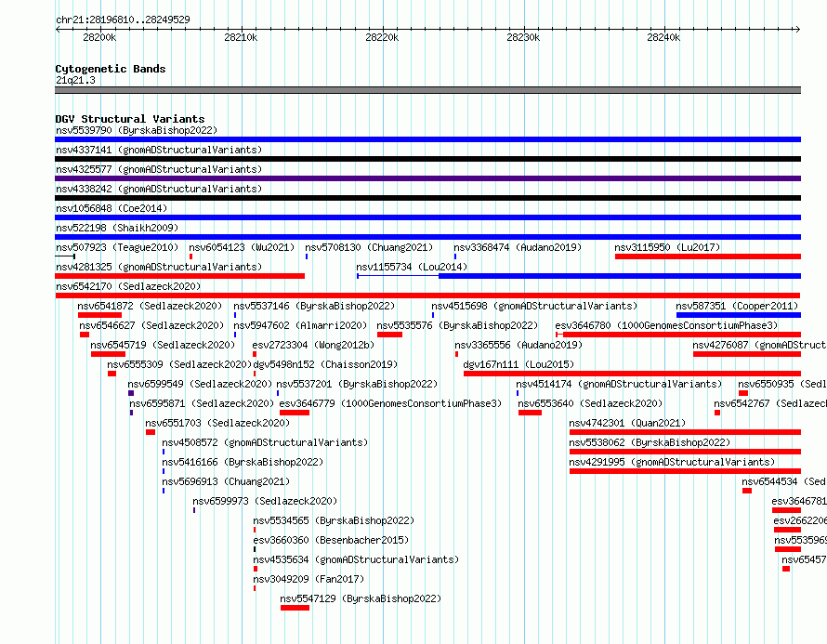The height and width of the screenshot is (644, 827).
Task: Click the nsv5534565 (ByrskaBishop2022) label
Action: 334,520
